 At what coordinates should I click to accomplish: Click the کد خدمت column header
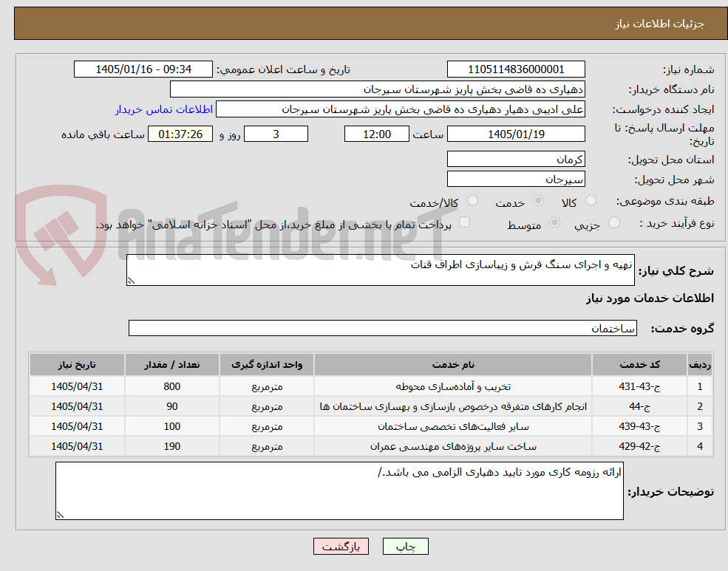click(639, 365)
